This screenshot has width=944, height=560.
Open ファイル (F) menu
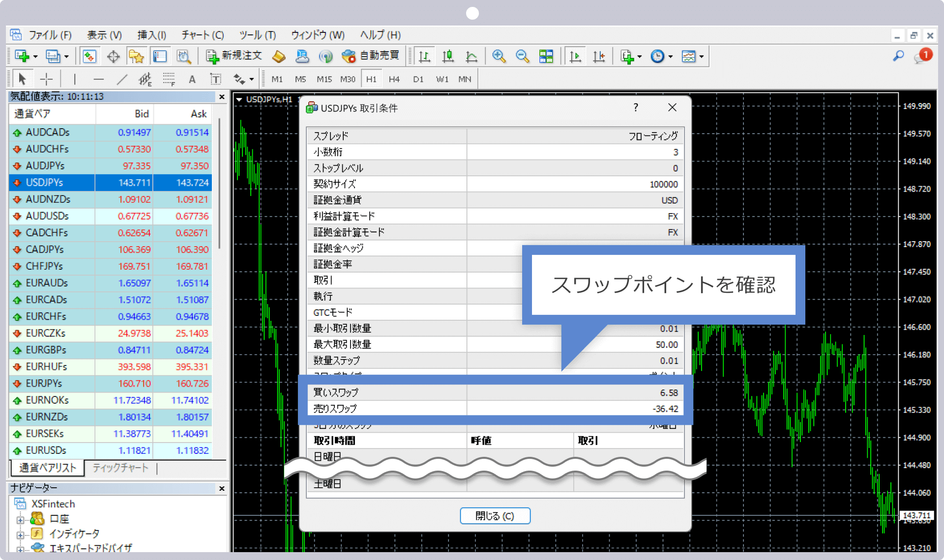(50, 35)
